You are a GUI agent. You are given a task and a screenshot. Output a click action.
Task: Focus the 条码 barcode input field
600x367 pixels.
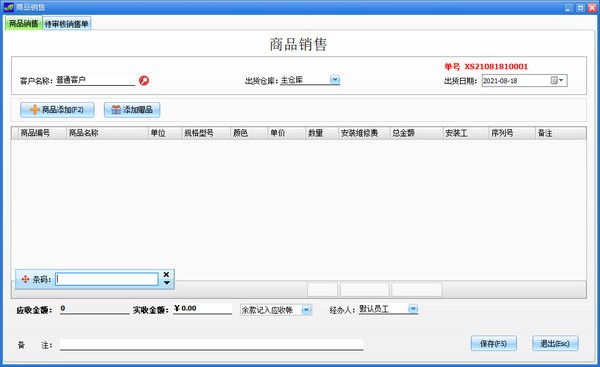[x=107, y=279]
